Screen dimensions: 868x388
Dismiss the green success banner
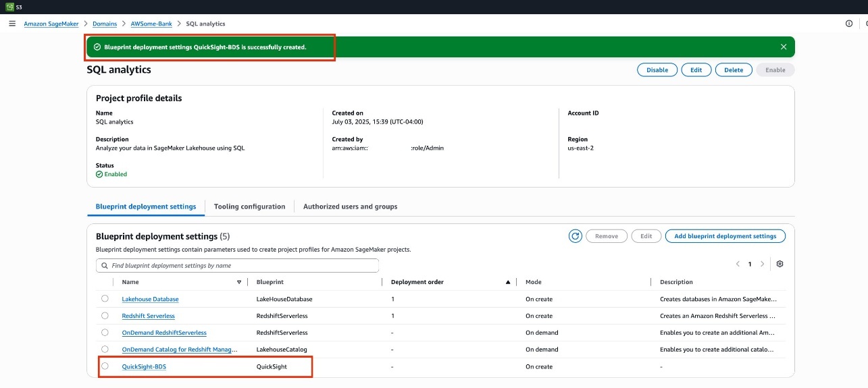pos(784,47)
